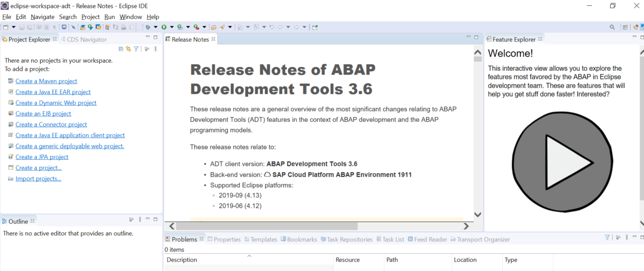The image size is (644, 271).
Task: Click the Open Perspective icon
Action: click(625, 27)
